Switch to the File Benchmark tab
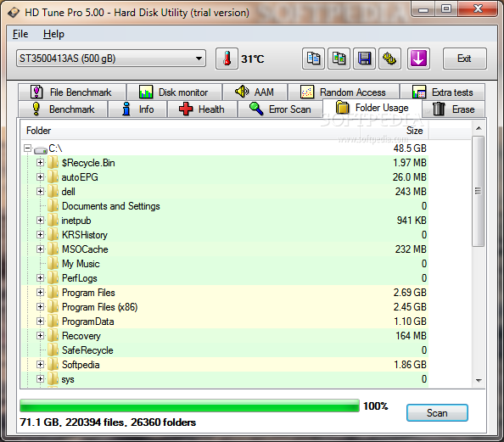 pos(72,92)
